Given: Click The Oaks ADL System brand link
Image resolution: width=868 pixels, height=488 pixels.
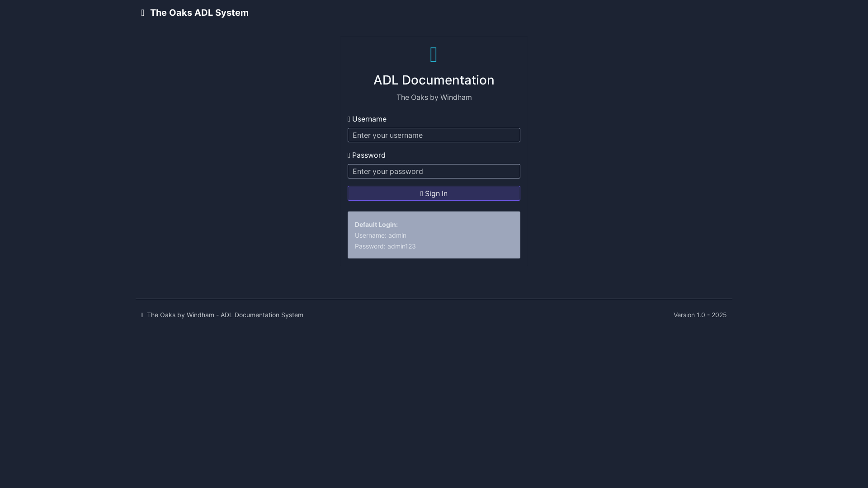Looking at the screenshot, I should [195, 13].
